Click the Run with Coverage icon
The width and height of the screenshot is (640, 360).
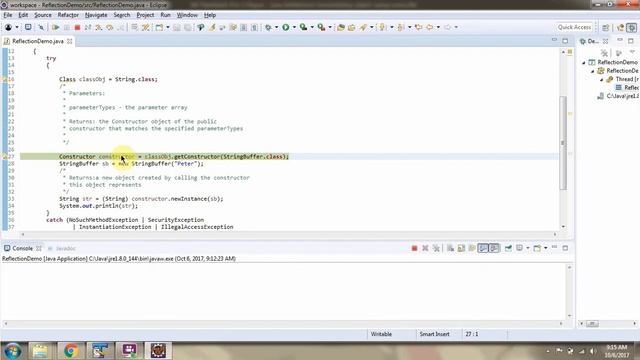point(303,27)
